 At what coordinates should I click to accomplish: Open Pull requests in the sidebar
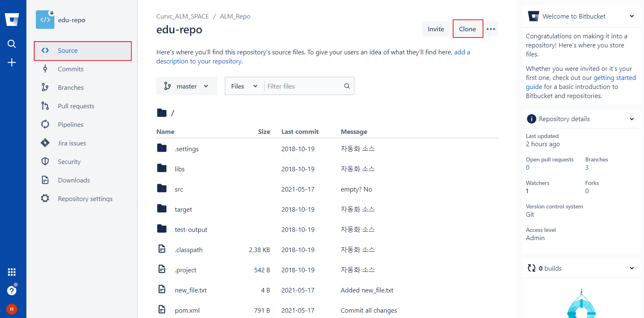point(76,106)
